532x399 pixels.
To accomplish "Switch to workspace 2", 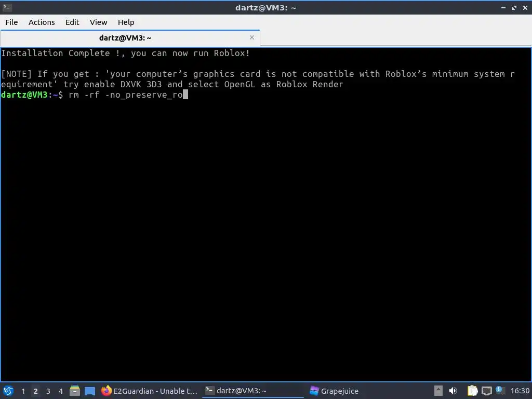I will click(x=35, y=391).
